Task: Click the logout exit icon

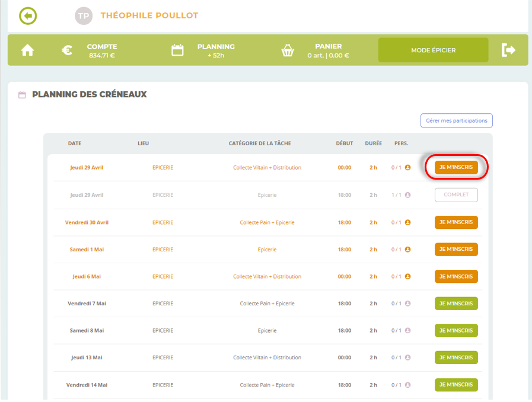Action: point(508,50)
